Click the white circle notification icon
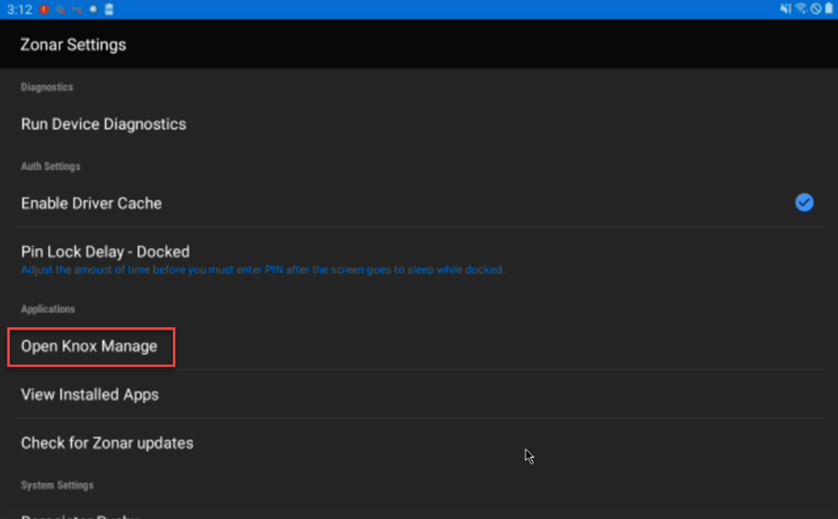Viewport: 838px width, 519px height. click(93, 9)
